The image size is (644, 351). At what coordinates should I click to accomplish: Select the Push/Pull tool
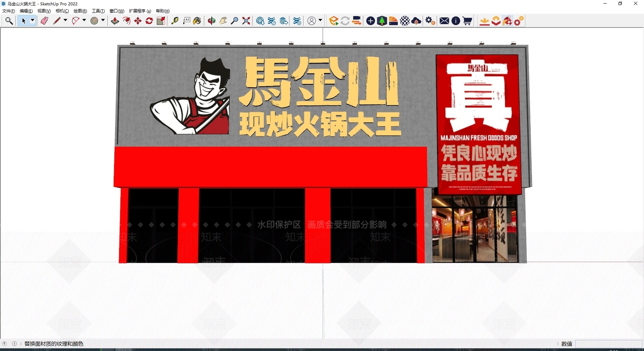click(x=115, y=21)
